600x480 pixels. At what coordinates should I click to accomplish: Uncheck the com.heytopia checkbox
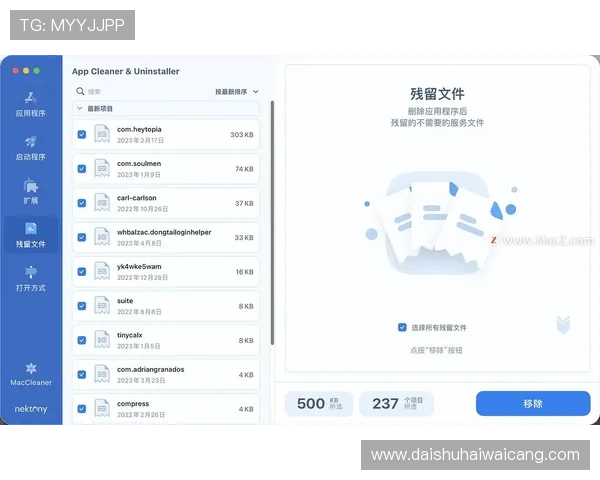click(x=82, y=134)
